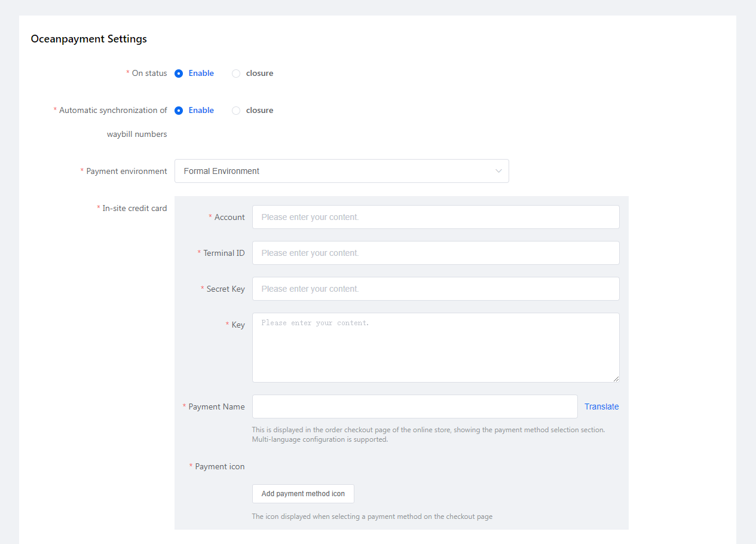
Task: Choose closure for waybill number synchronization
Action: point(236,111)
